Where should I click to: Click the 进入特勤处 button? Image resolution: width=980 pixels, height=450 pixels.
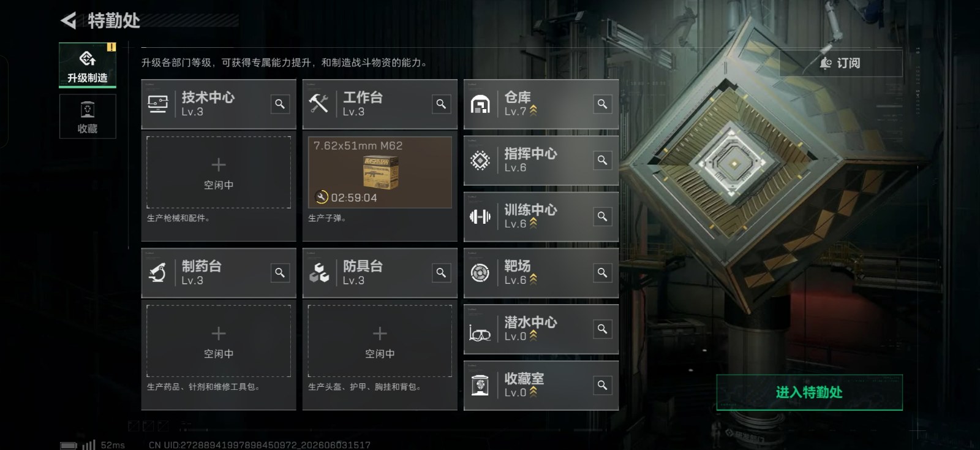809,392
